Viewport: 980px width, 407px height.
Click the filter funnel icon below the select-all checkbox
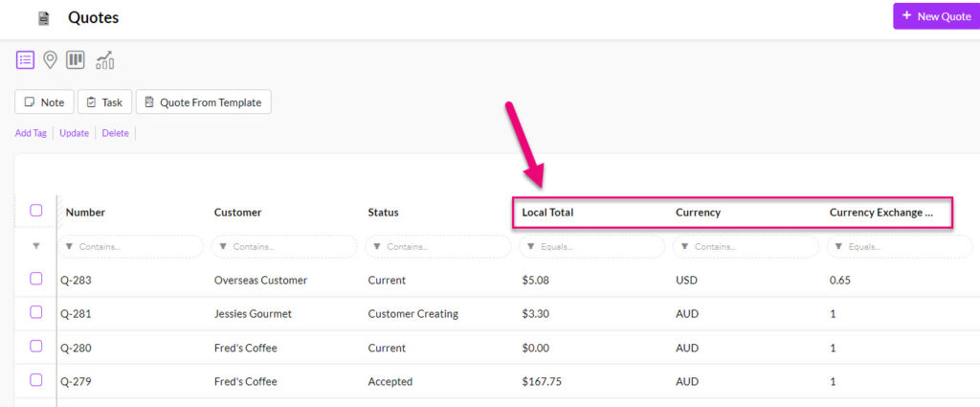(36, 246)
